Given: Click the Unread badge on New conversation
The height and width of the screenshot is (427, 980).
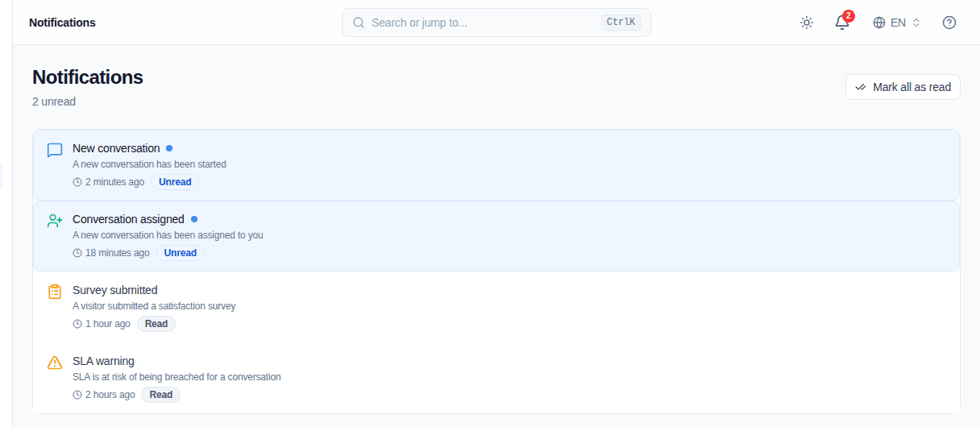Looking at the screenshot, I should tap(175, 182).
